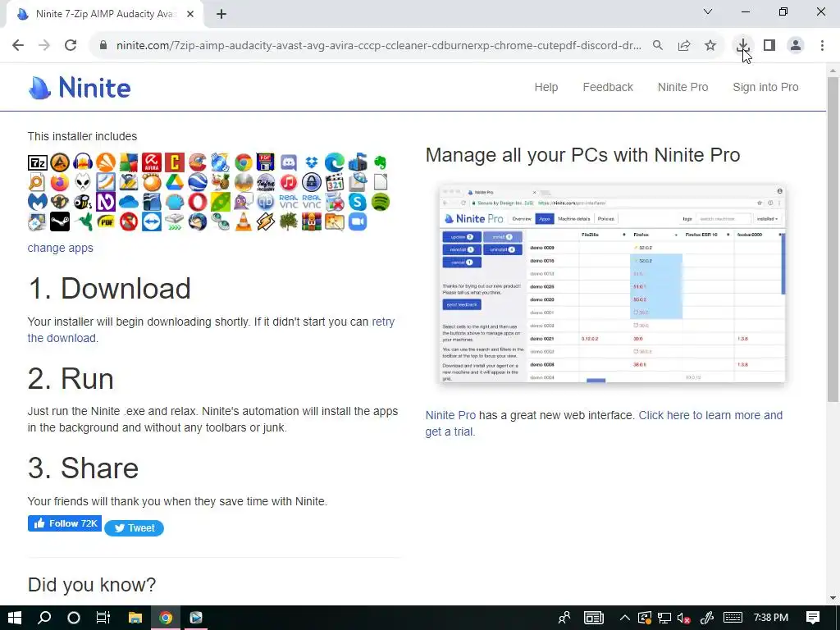Open the Help menu link
840x630 pixels.
[546, 87]
